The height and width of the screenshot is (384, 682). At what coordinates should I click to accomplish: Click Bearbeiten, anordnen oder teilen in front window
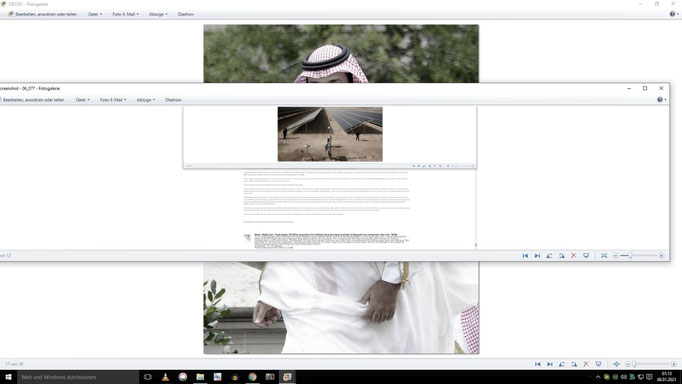(x=32, y=100)
